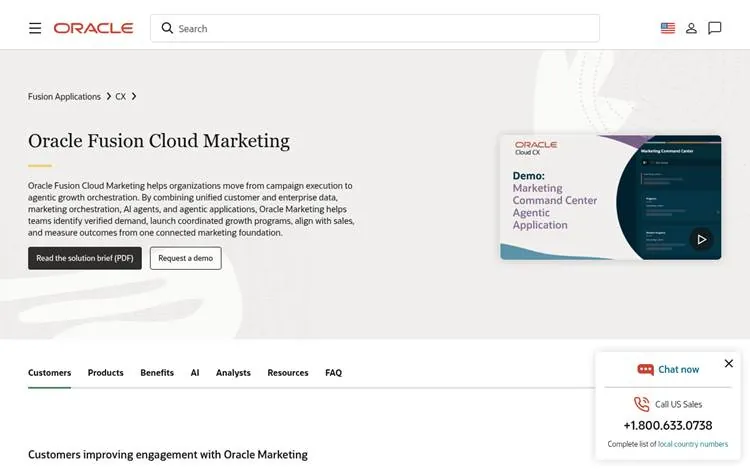750x469 pixels.
Task: Select the Products tab
Action: point(106,372)
